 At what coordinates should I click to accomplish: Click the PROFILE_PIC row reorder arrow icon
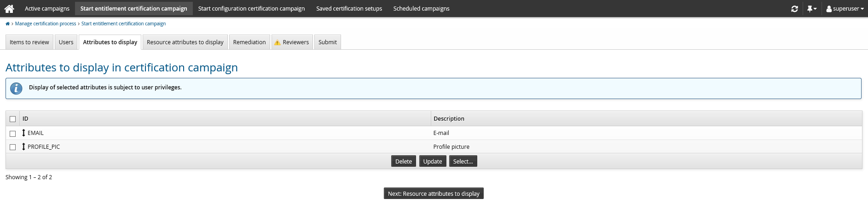pos(24,147)
